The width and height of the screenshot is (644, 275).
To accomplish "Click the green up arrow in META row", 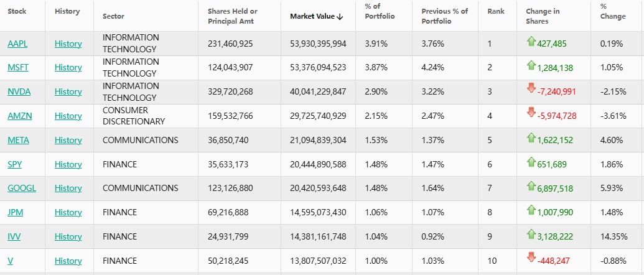I will point(531,138).
